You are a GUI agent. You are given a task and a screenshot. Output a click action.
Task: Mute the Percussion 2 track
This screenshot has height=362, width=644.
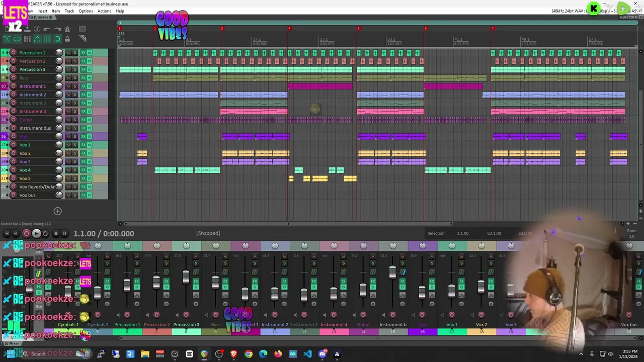coord(68,61)
